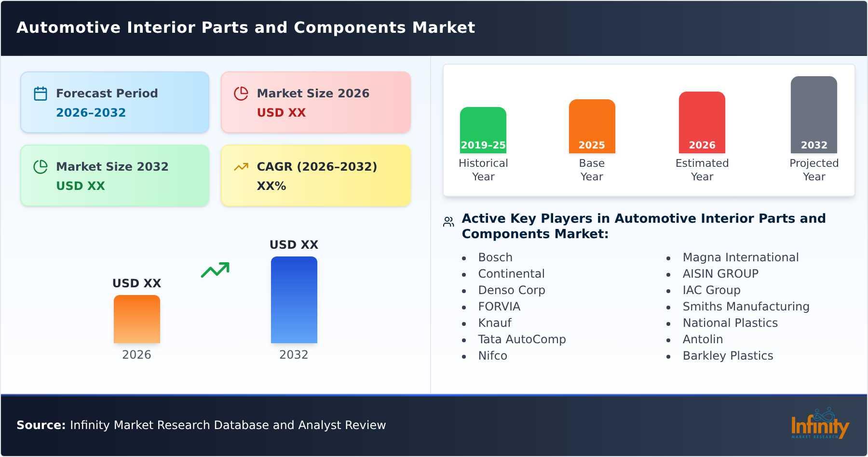The height and width of the screenshot is (457, 868).
Task: Click 'Nifco' in key players list
Action: (492, 356)
